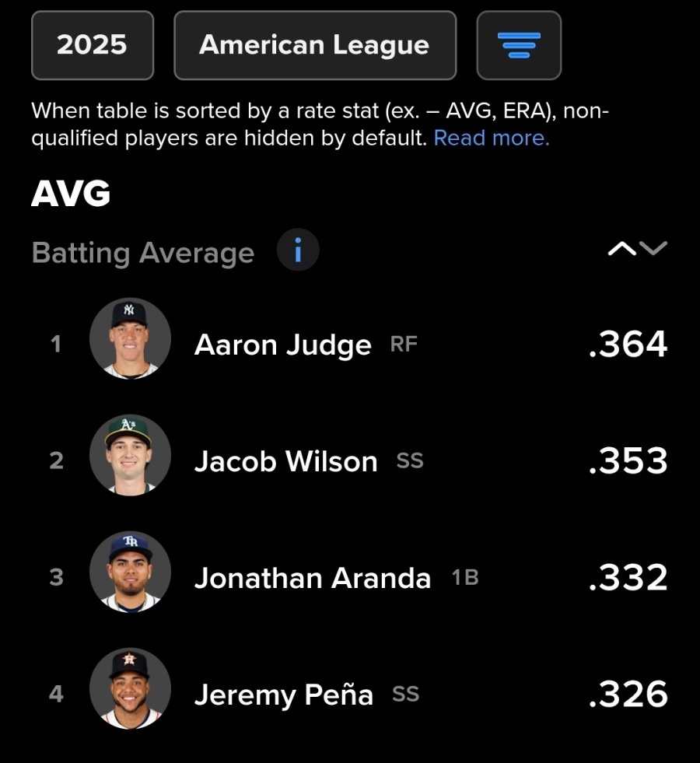Follow the Read more link
This screenshot has width=700, height=763.
coord(492,138)
